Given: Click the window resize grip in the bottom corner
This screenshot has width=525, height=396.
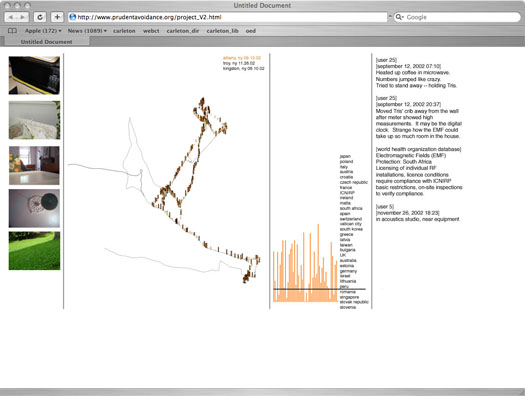Looking at the screenshot, I should [x=521, y=392].
